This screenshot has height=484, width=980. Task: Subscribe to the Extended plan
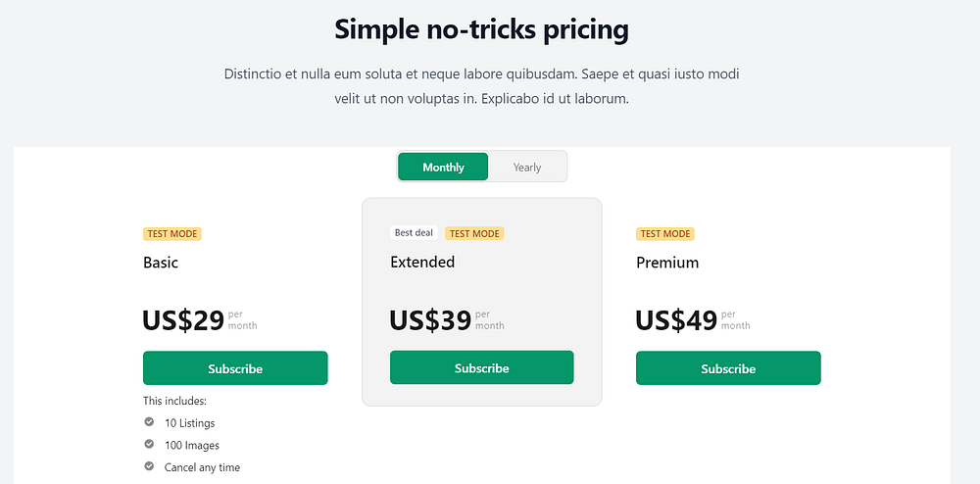481,367
